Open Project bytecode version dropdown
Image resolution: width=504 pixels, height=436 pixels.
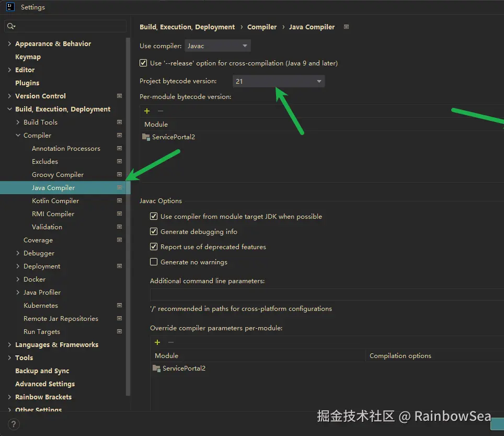[x=279, y=81]
